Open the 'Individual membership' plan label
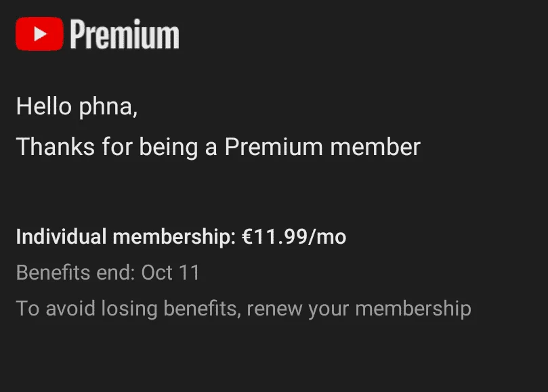 coord(126,236)
